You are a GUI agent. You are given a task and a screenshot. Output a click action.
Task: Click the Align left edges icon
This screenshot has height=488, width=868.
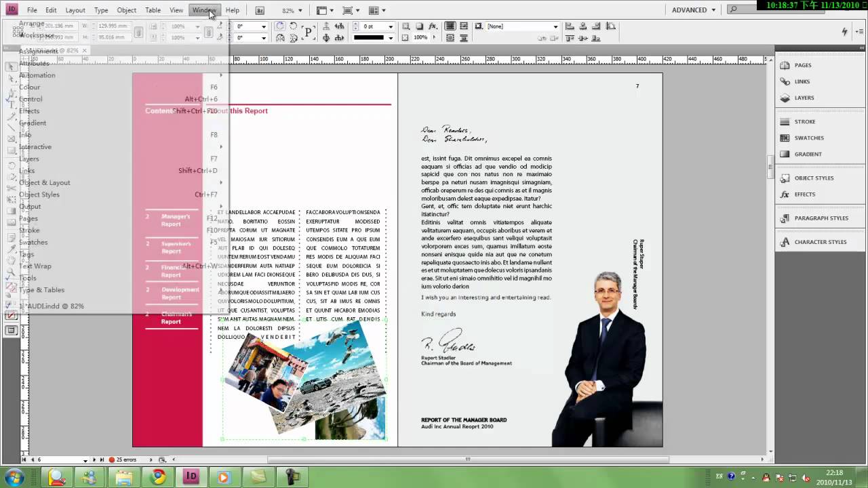(x=570, y=26)
